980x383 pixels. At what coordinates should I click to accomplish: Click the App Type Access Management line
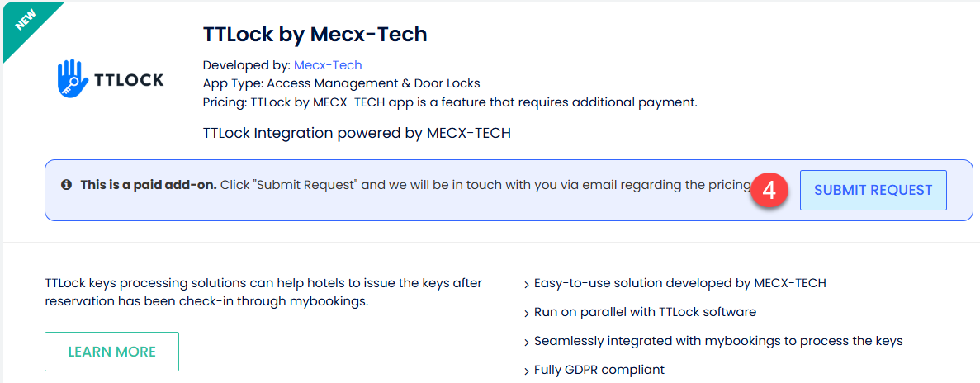coord(341,83)
